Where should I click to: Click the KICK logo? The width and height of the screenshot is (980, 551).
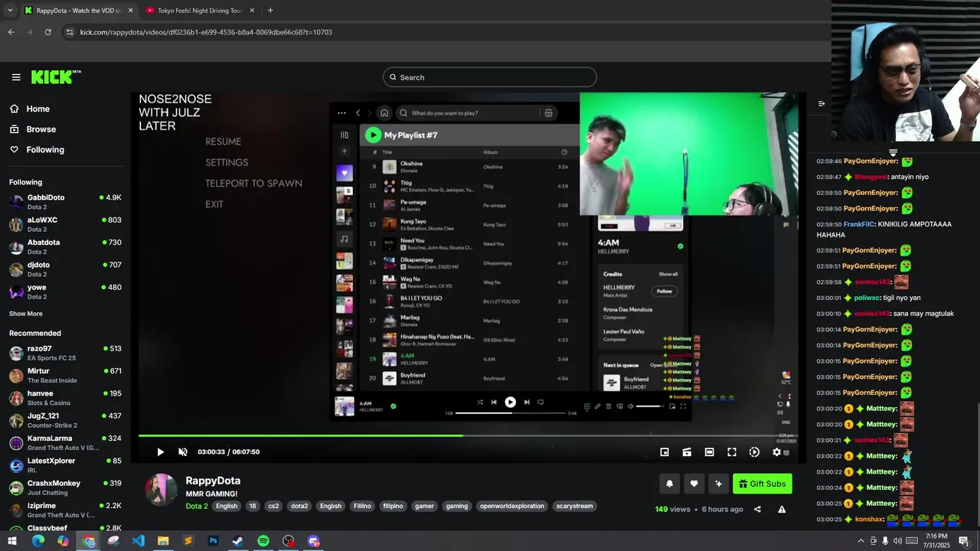(56, 77)
